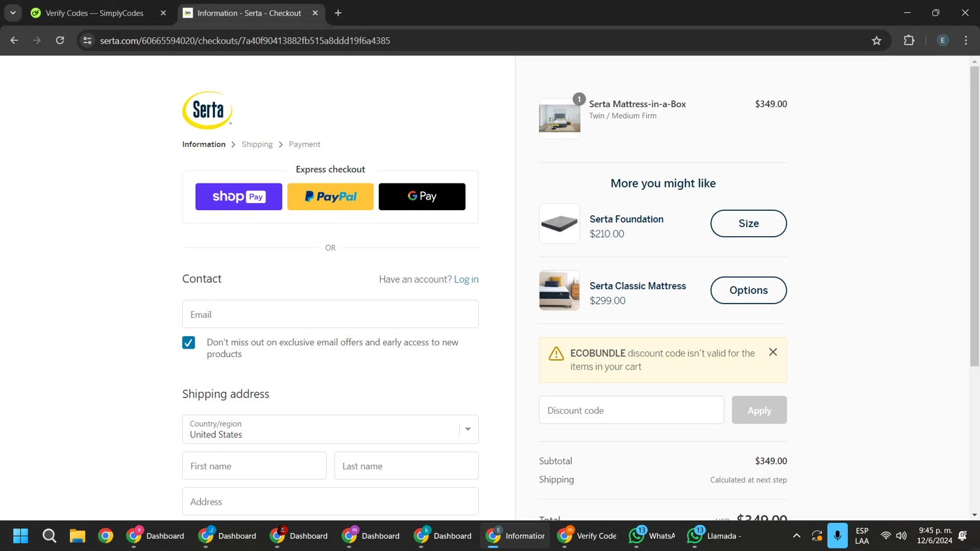Open the Chrome profile avatar E
The height and width of the screenshot is (551, 980).
[943, 40]
